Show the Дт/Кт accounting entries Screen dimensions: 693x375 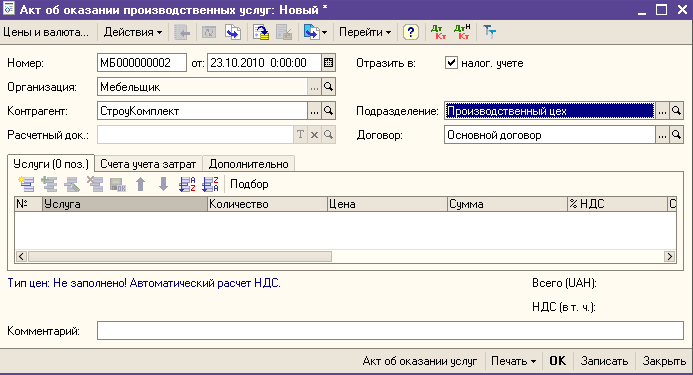coord(438,32)
